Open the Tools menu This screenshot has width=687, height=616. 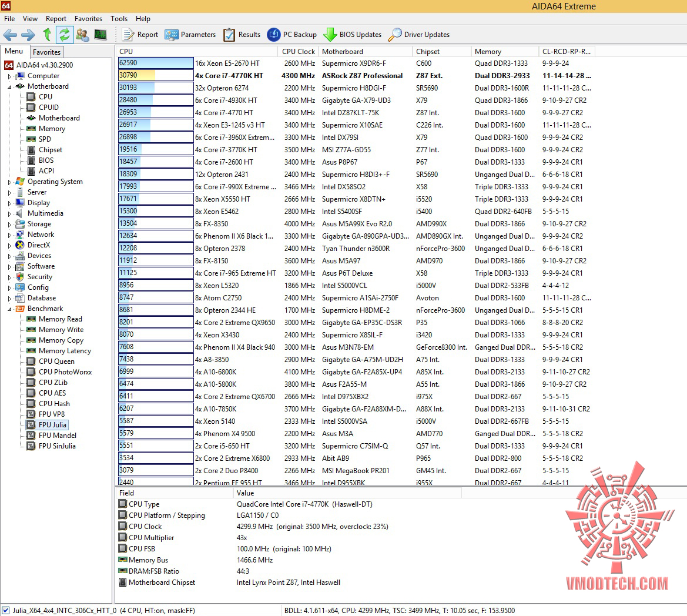point(119,19)
